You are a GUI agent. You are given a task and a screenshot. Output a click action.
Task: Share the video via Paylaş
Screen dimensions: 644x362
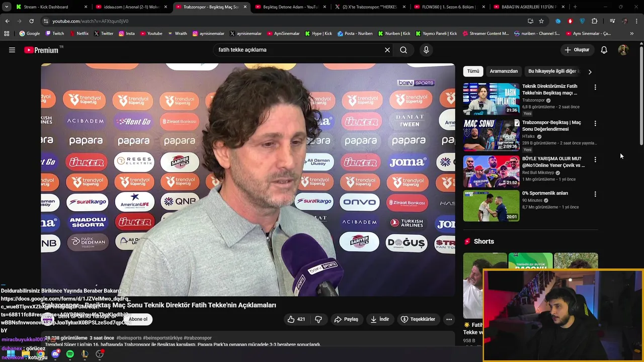pyautogui.click(x=346, y=319)
